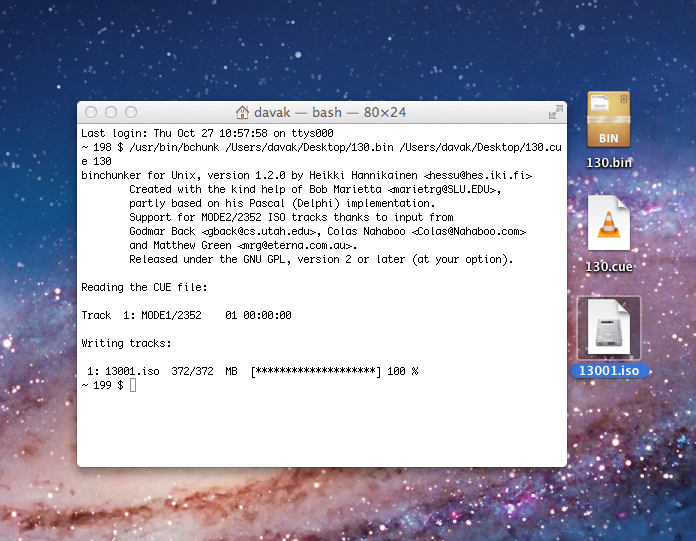Select the 13001.iso disk image icon

pyautogui.click(x=609, y=328)
